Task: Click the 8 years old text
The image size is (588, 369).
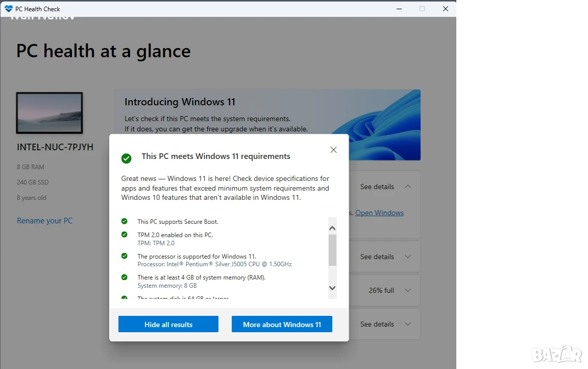Action: tap(32, 198)
